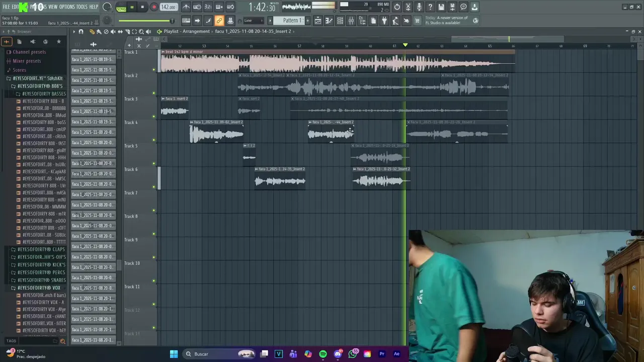The image size is (644, 362).
Task: Toggle the playlist magnet snap icon
Action: [x=81, y=31]
